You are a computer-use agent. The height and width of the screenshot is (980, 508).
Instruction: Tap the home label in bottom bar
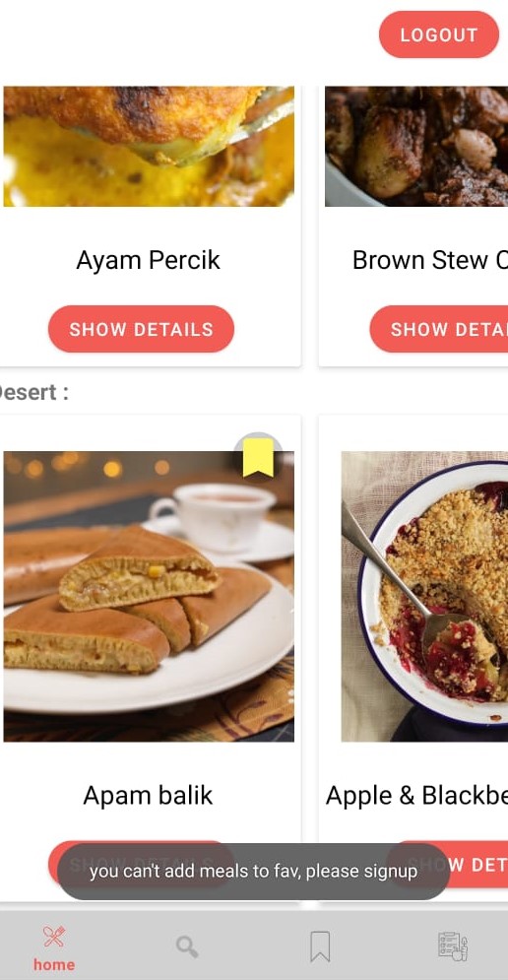pos(54,964)
